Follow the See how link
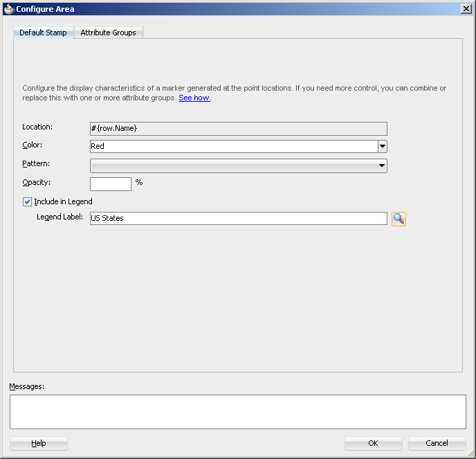The image size is (476, 459). [x=194, y=98]
